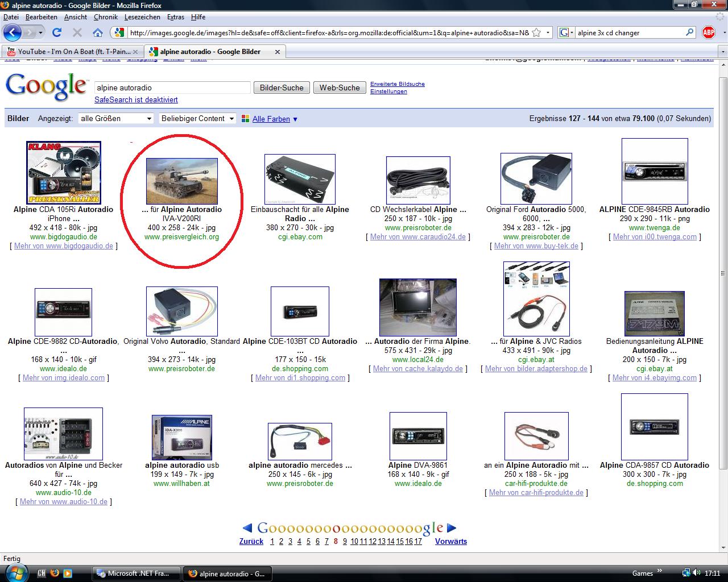Click the next page arrow beside Gooooogle

click(452, 528)
